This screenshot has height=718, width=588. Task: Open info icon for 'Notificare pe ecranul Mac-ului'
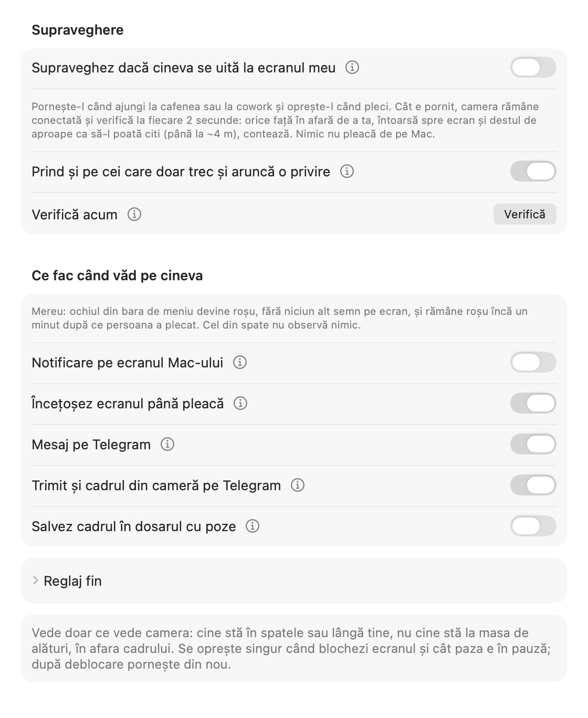pos(240,363)
